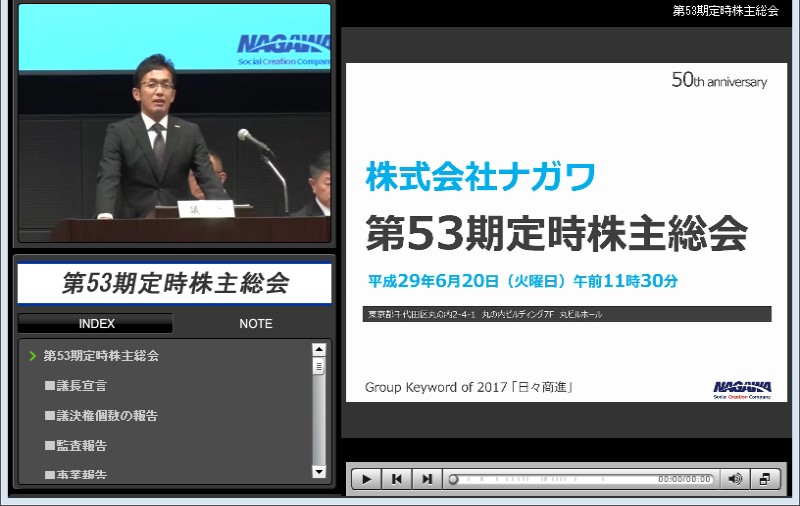Jump to 事業報告 chapter
The width and height of the screenshot is (800, 506).
click(x=76, y=474)
